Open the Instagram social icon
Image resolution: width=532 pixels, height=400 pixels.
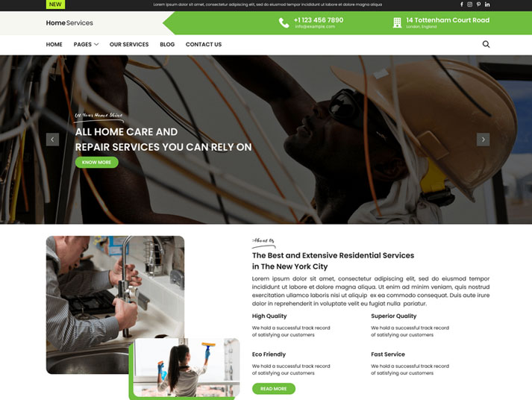469,4
